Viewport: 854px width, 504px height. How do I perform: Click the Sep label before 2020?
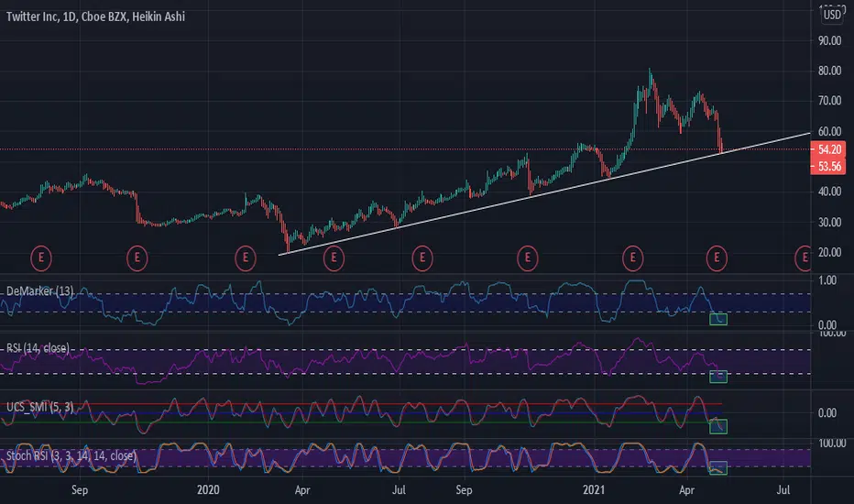pyautogui.click(x=80, y=490)
